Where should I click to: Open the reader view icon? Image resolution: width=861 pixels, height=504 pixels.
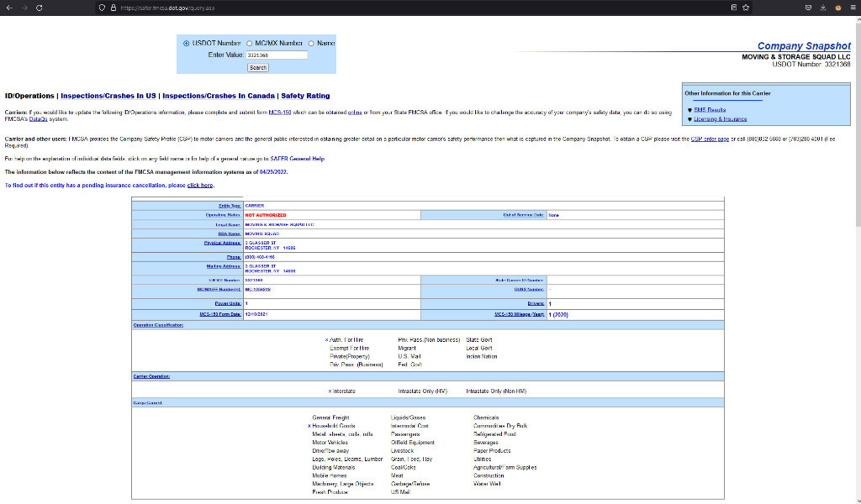[x=733, y=8]
